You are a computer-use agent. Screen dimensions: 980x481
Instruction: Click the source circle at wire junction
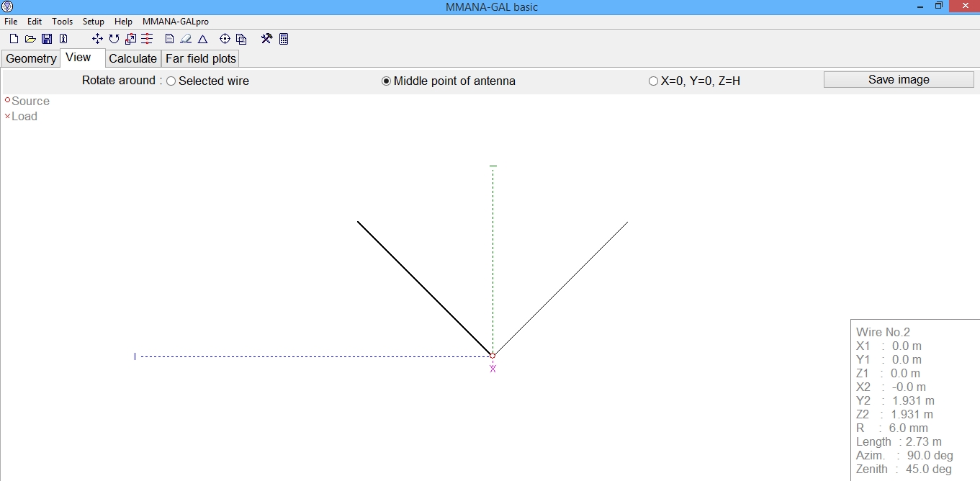493,356
